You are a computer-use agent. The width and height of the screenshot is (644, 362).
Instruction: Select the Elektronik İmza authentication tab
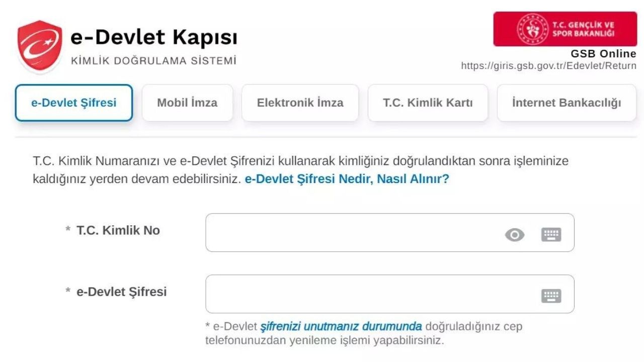300,103
